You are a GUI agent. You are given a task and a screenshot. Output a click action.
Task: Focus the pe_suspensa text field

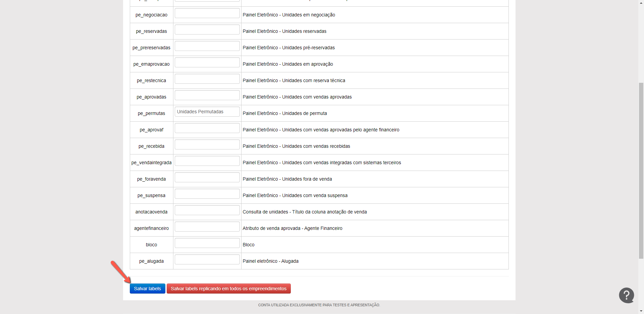tap(207, 194)
